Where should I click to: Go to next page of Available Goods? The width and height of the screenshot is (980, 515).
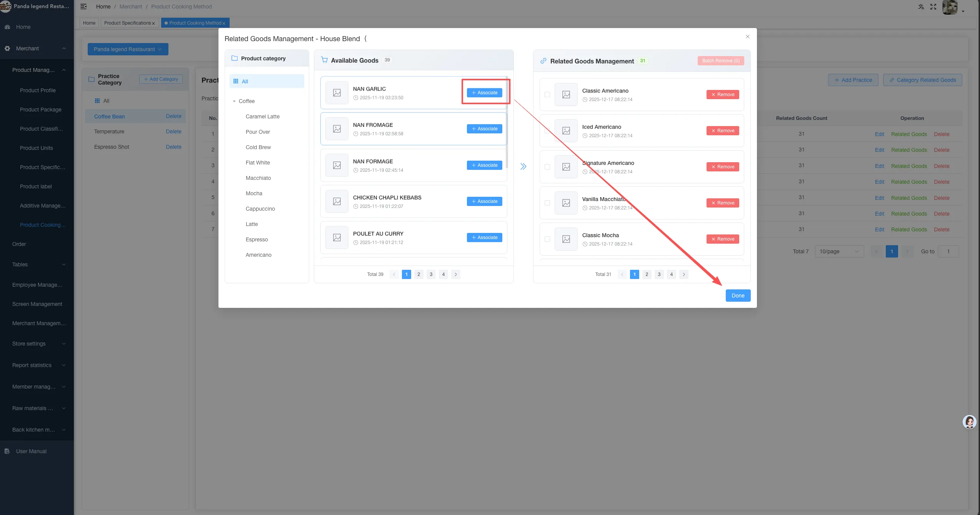click(455, 274)
